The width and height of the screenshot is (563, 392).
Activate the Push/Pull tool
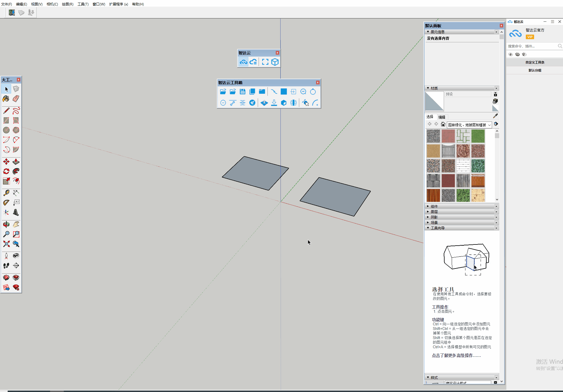[x=16, y=162]
